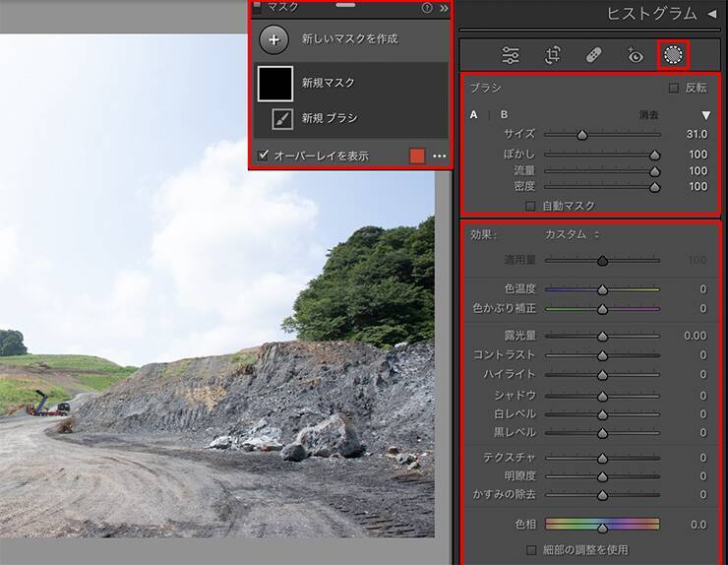The height and width of the screenshot is (565, 728).
Task: Click the Masking tool icon
Action: click(x=674, y=55)
